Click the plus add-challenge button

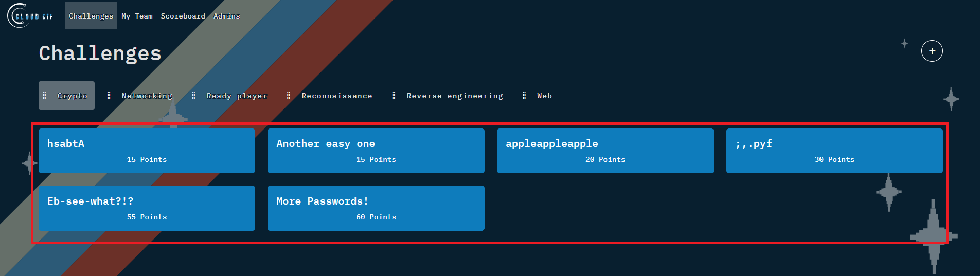click(x=932, y=51)
